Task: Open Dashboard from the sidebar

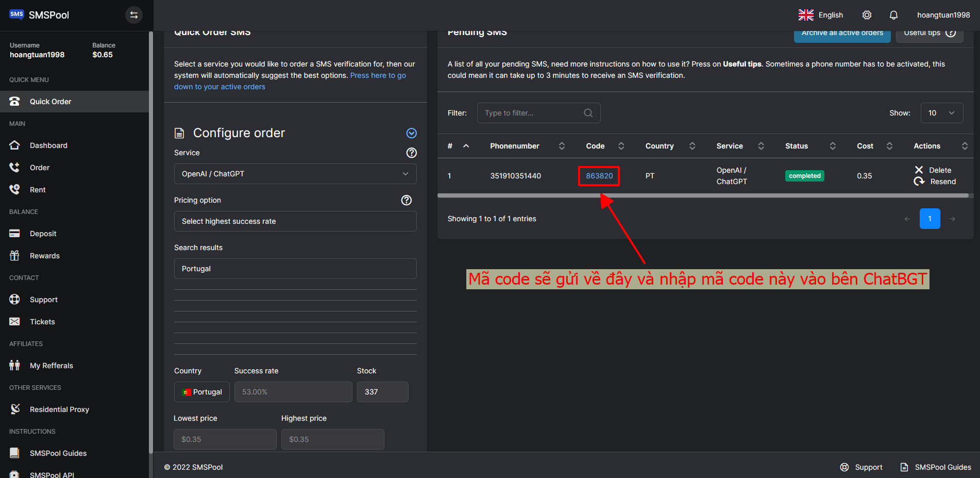Action: coord(48,145)
